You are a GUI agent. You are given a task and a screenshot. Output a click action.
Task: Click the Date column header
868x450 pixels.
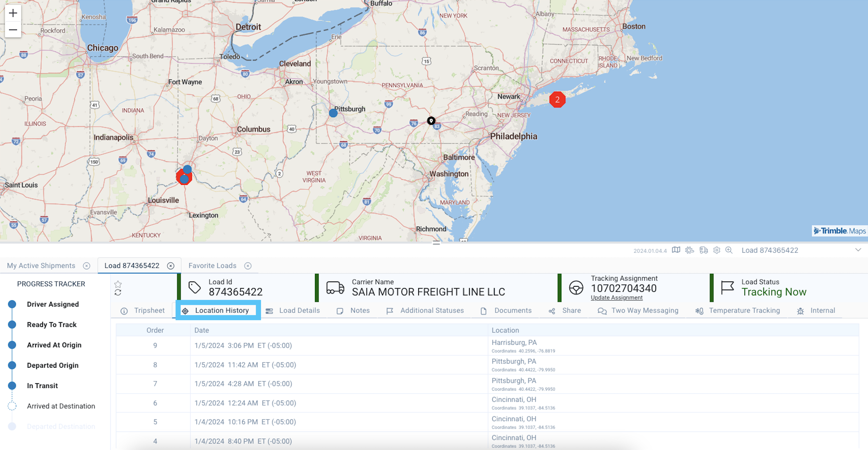click(x=339, y=330)
